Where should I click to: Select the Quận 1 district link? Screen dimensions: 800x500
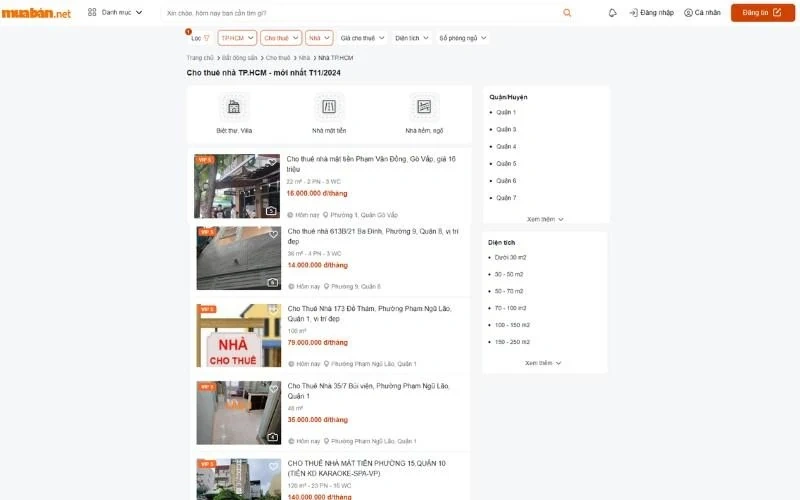tap(506, 112)
